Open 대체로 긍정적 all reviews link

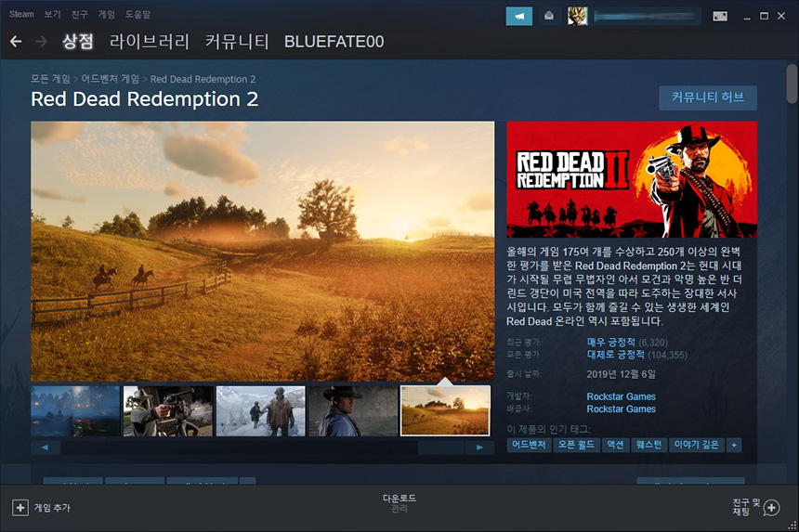pos(616,355)
